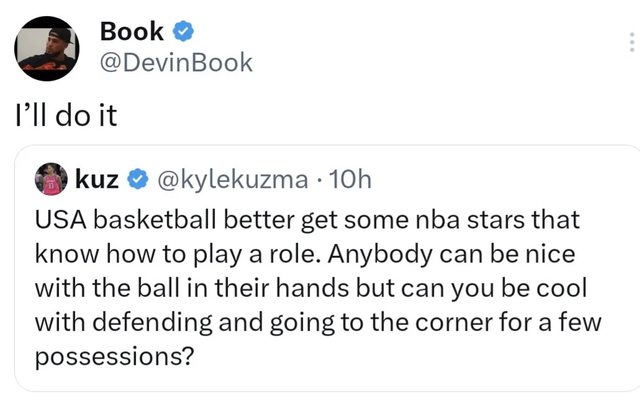Open the @DevinBook handle link
640x407 pixels.
(176, 63)
